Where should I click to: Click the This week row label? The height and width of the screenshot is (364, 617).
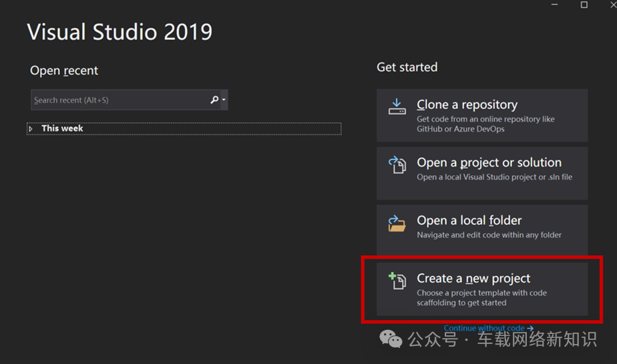62,128
